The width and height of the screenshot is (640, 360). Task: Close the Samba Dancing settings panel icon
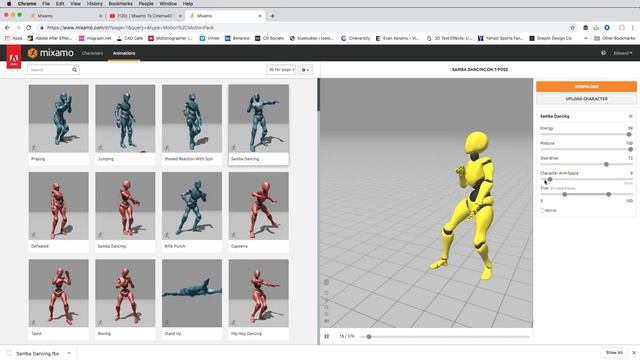630,116
